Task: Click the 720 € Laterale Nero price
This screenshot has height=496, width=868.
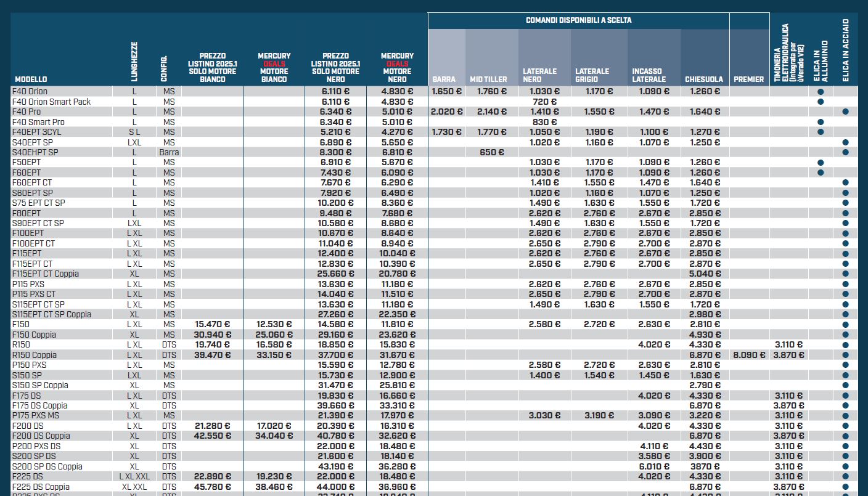Action: pyautogui.click(x=545, y=102)
